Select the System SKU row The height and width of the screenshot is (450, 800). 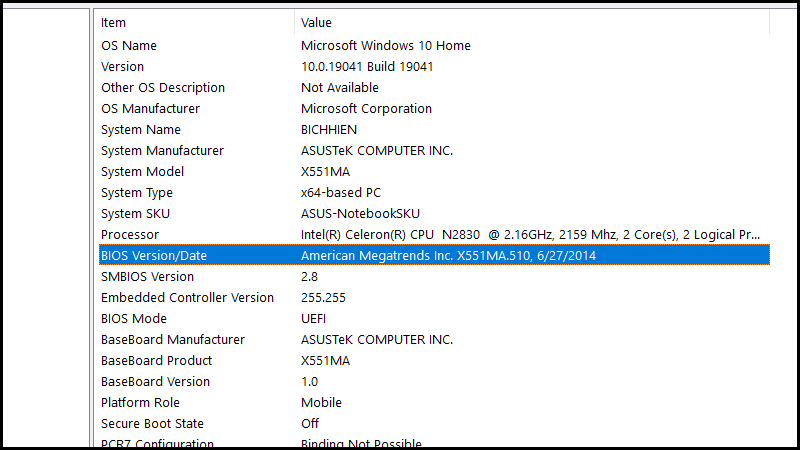pos(135,213)
